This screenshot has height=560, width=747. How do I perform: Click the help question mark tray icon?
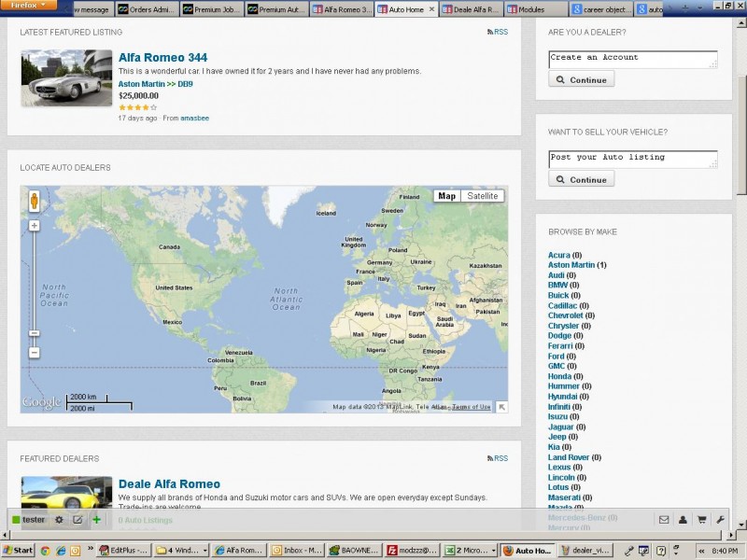(x=660, y=551)
